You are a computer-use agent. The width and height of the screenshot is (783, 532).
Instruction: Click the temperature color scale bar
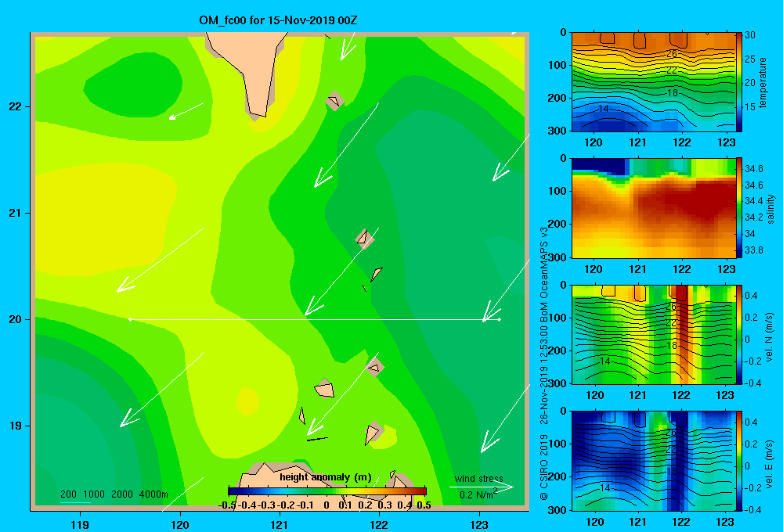[x=738, y=82]
